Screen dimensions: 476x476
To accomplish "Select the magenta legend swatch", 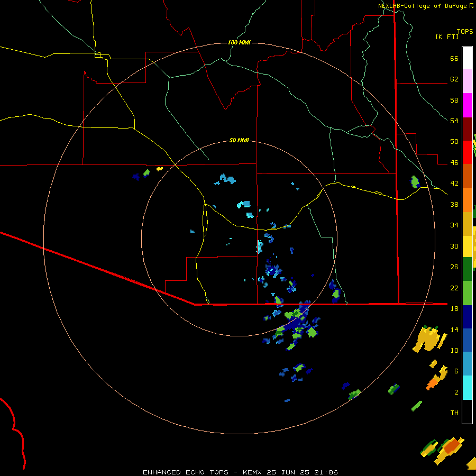I will tap(467, 105).
